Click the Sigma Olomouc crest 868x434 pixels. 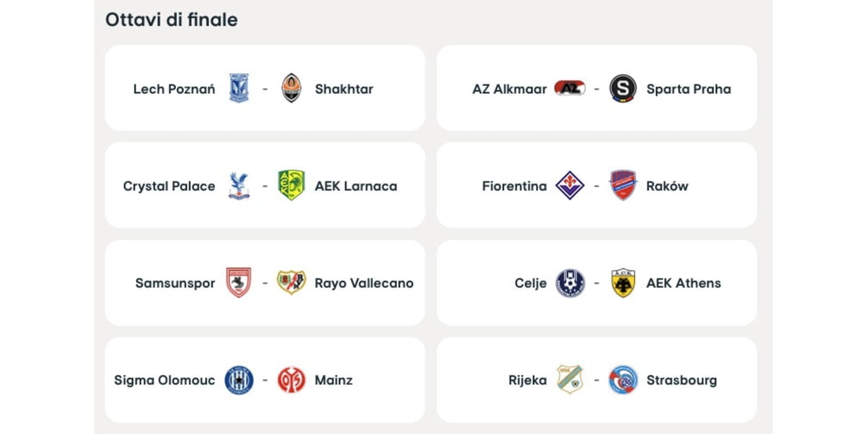coord(239,380)
